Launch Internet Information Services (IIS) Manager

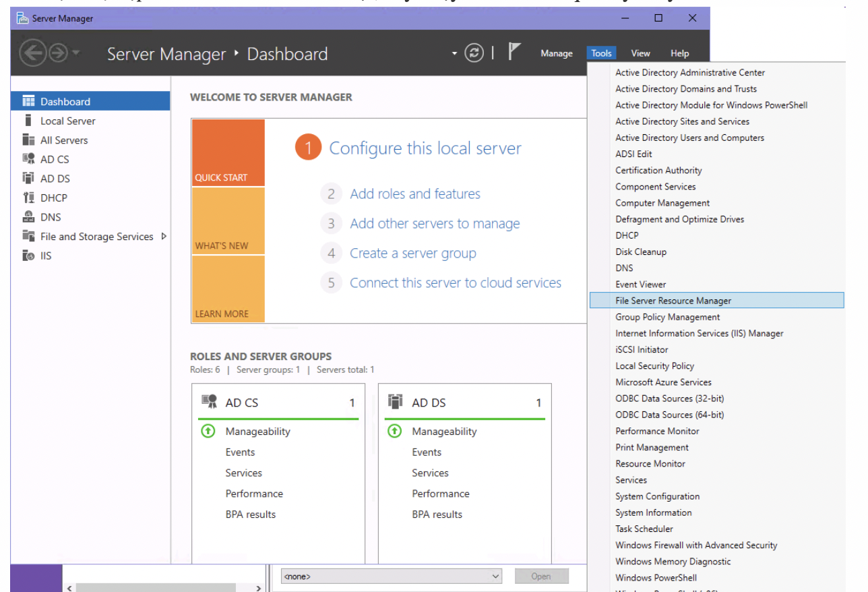tap(717, 333)
